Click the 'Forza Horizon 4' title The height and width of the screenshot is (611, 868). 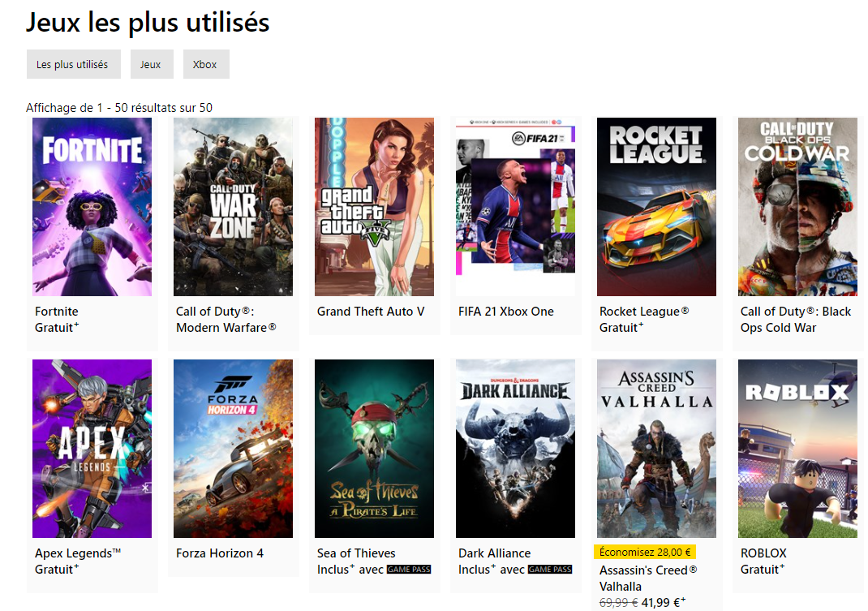point(220,553)
